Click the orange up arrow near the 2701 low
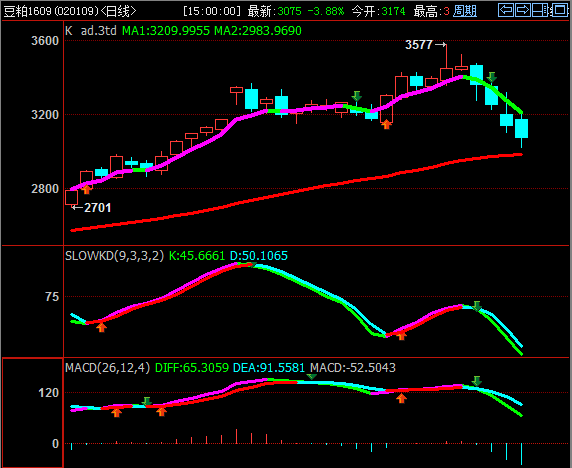Screen dimensions: 572x468 coord(86,189)
